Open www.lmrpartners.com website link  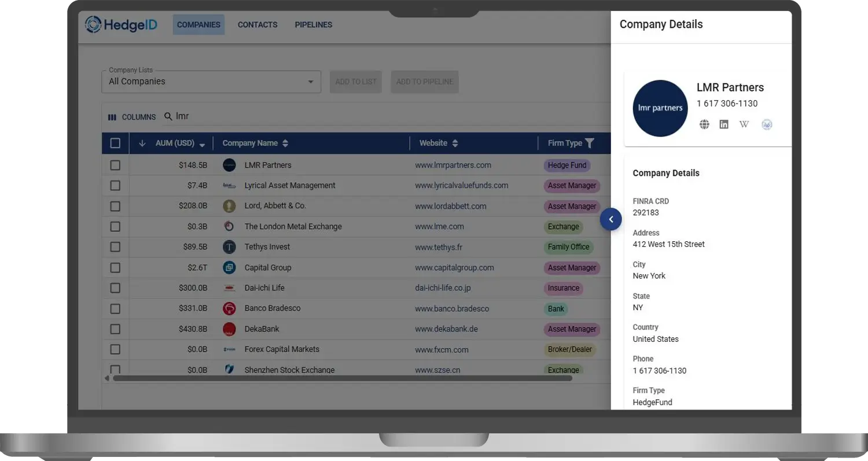[453, 165]
